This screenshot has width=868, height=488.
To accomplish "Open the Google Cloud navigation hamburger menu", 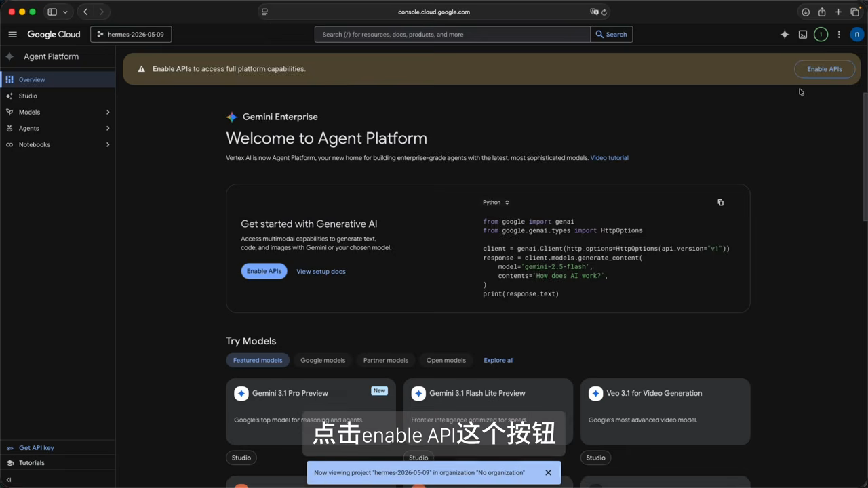I will [x=12, y=34].
